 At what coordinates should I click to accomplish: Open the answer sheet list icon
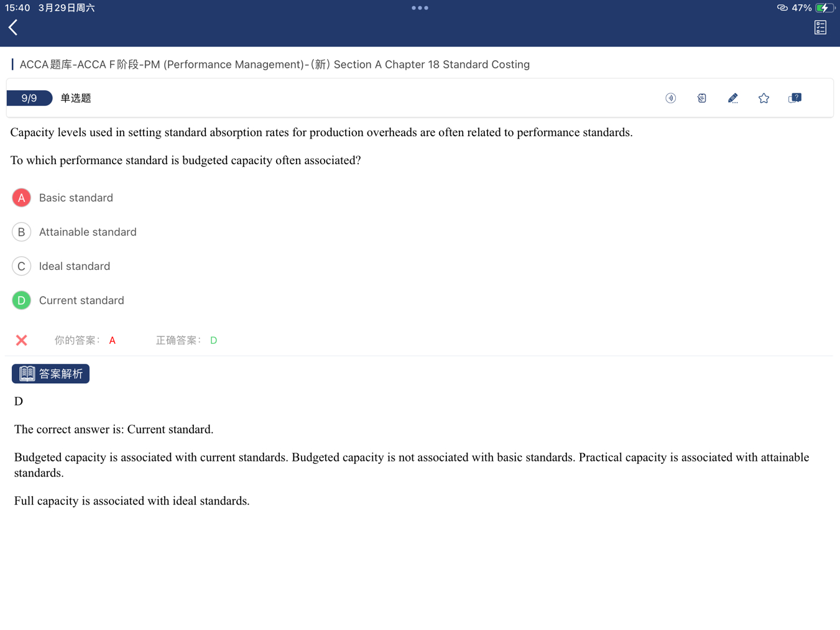(x=820, y=27)
